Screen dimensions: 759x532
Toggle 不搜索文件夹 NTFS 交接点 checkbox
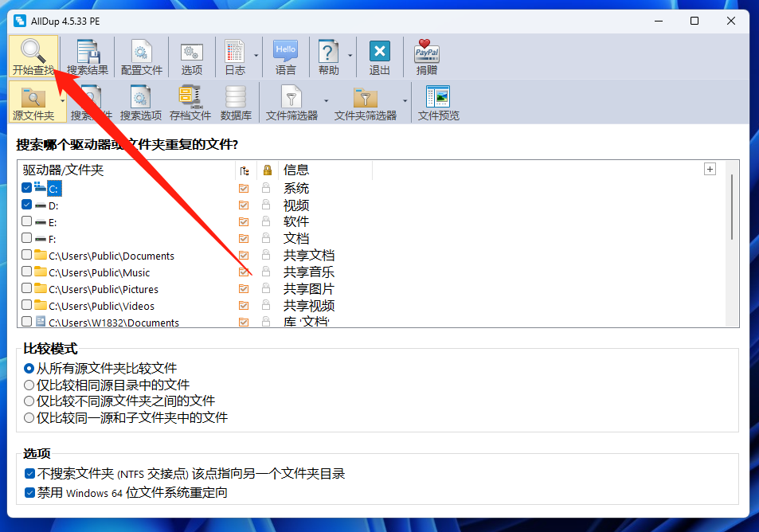click(x=30, y=473)
